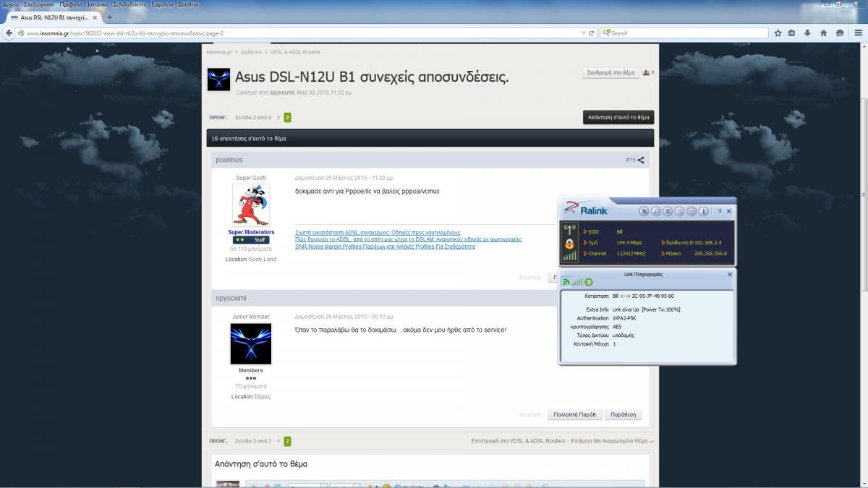868x488 pixels.
Task: Share post #16 using the share icon
Action: point(641,160)
